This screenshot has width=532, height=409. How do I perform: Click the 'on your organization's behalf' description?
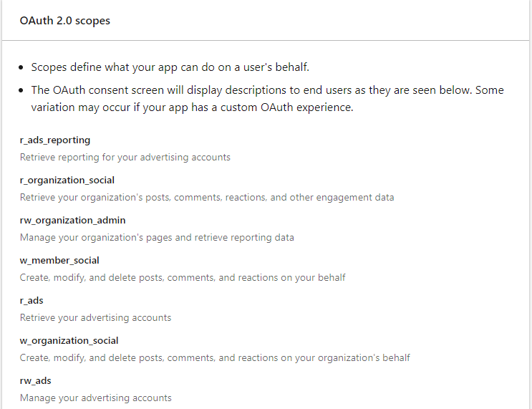click(215, 357)
